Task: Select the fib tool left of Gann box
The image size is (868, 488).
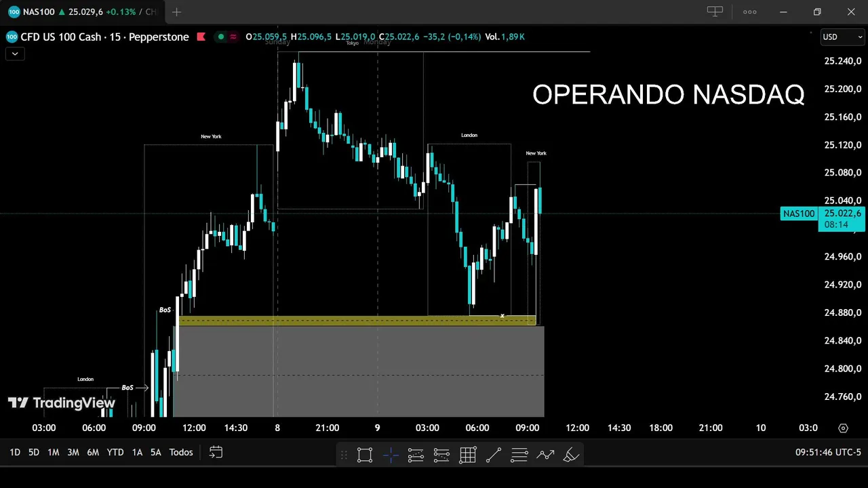Action: tap(442, 455)
